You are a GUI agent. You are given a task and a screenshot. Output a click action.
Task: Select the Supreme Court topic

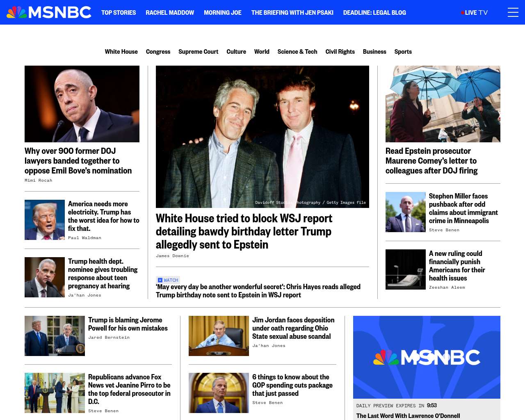pos(199,52)
